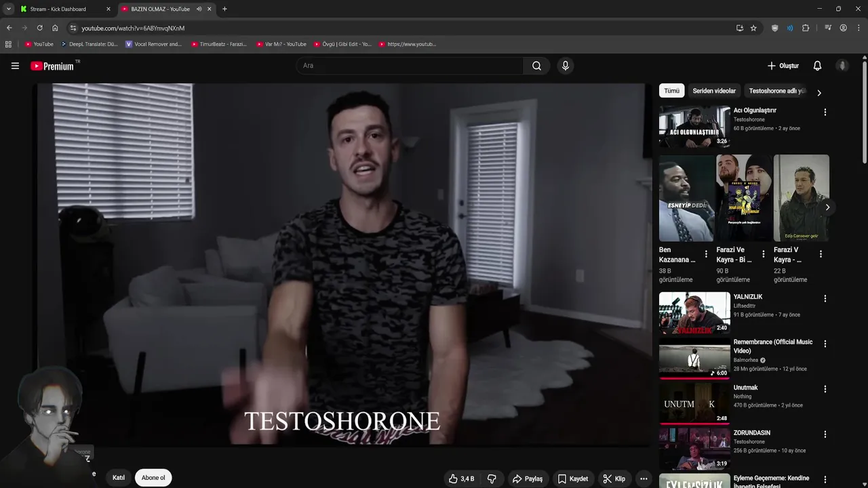Open options for Farazi Ve Kayra short
This screenshot has width=868, height=488.
tap(764, 254)
